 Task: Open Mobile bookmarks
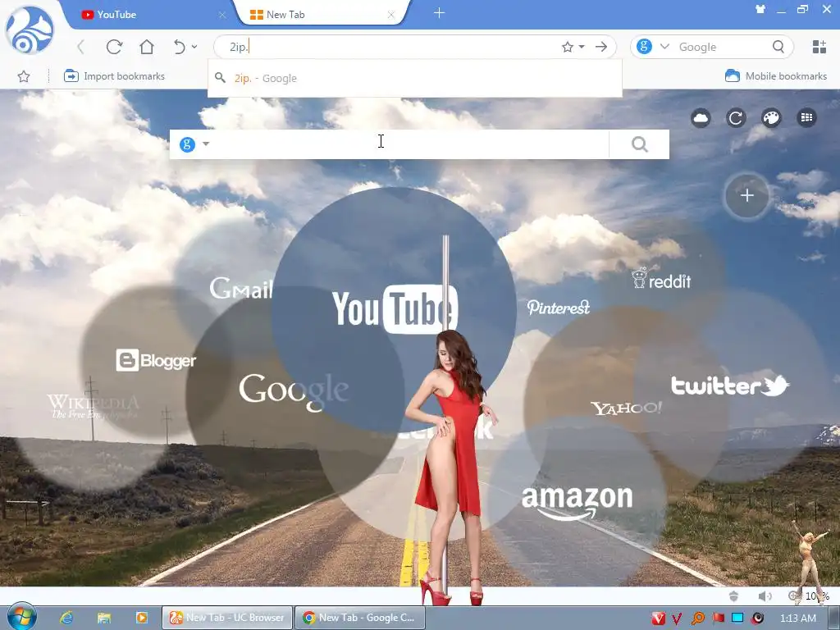[x=776, y=76]
